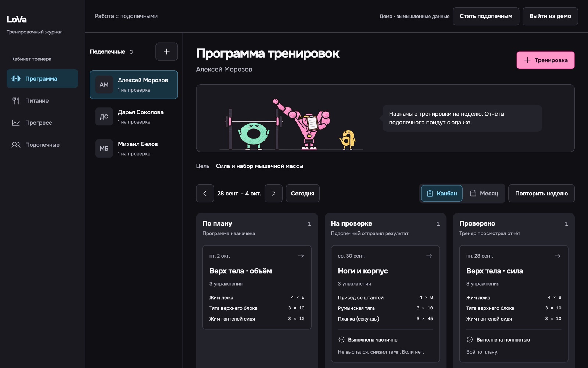Image resolution: width=588 pixels, height=368 pixels.
Task: Add a new подопечный with plus button
Action: coord(166,52)
